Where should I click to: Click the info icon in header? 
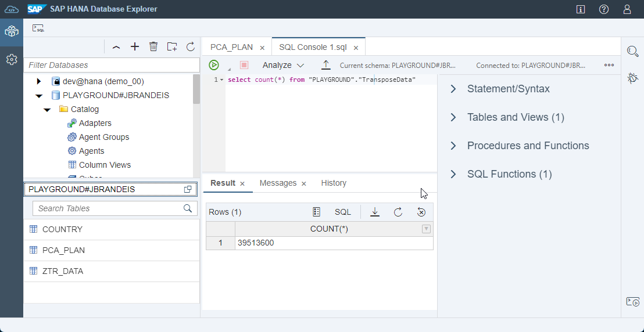(581, 9)
